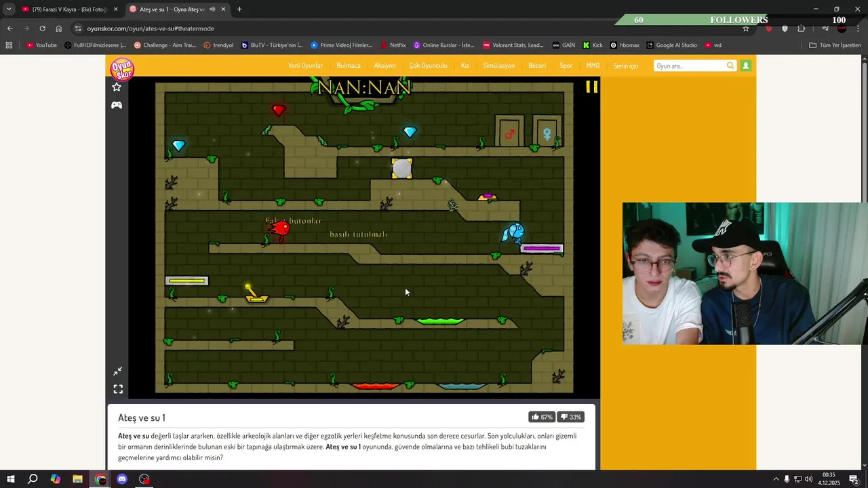Open a new browser tab
The image size is (868, 488).
[239, 9]
